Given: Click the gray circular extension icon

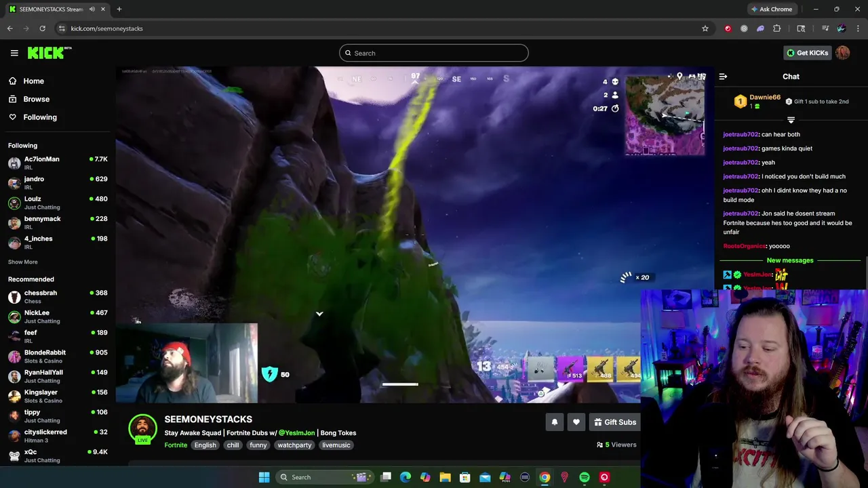Looking at the screenshot, I should 744,28.
